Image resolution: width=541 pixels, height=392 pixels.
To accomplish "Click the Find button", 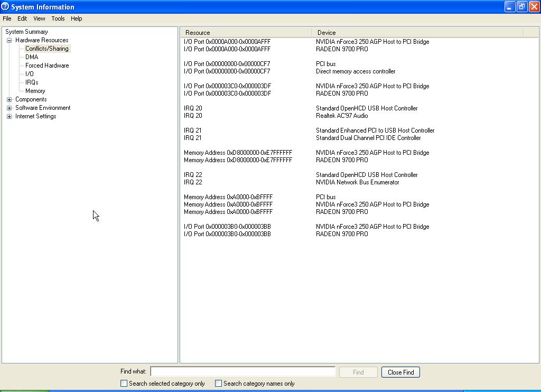I will pyautogui.click(x=358, y=372).
